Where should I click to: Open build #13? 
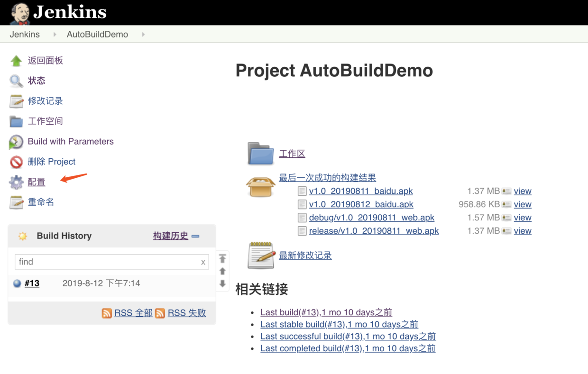pos(32,283)
